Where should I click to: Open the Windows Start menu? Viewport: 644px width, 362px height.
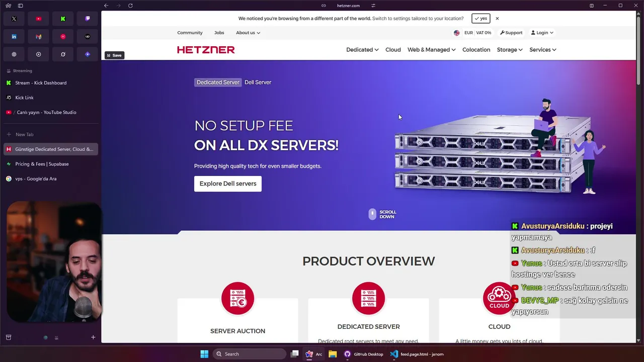point(204,354)
